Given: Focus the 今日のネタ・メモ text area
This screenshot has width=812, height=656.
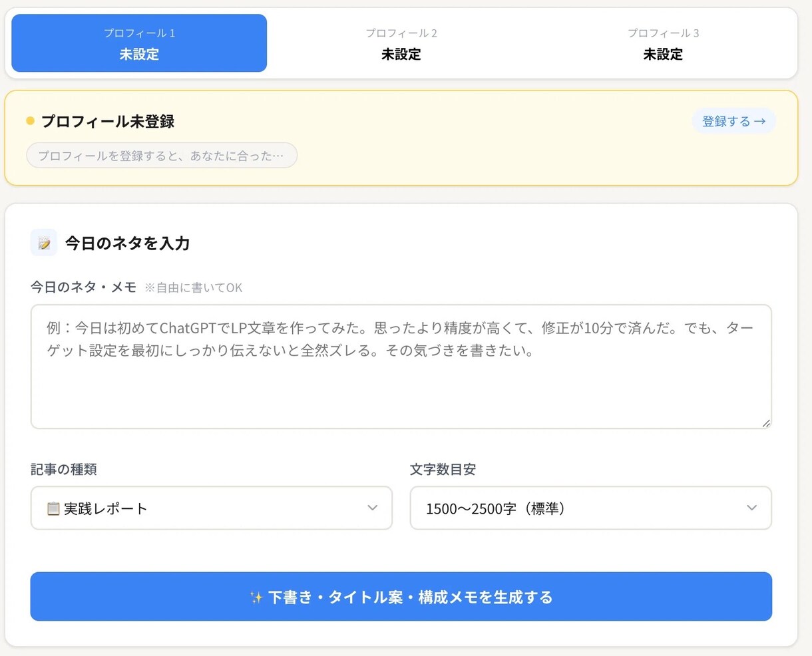Looking at the screenshot, I should click(x=401, y=367).
